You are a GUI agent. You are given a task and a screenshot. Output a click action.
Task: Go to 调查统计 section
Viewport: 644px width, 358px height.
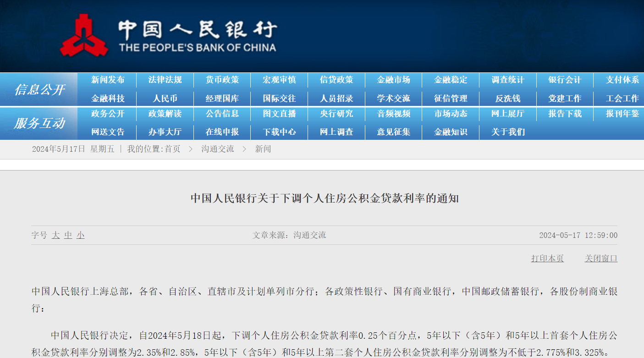[508, 80]
